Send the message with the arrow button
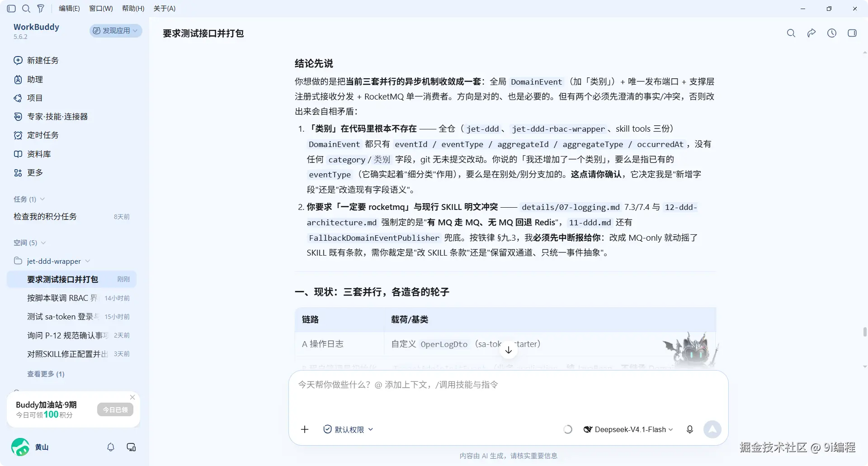 [712, 429]
